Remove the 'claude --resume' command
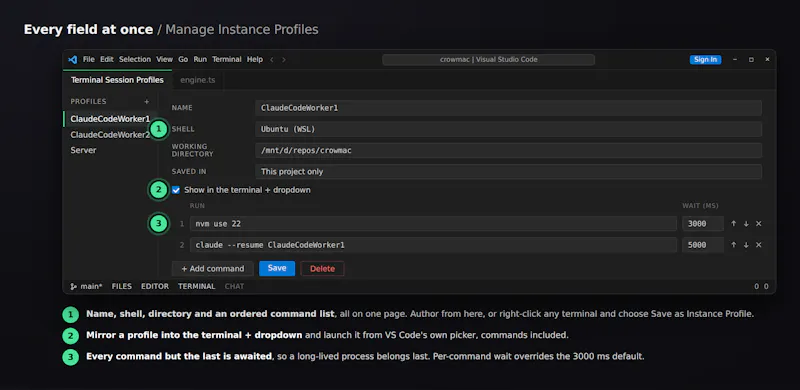 758,245
